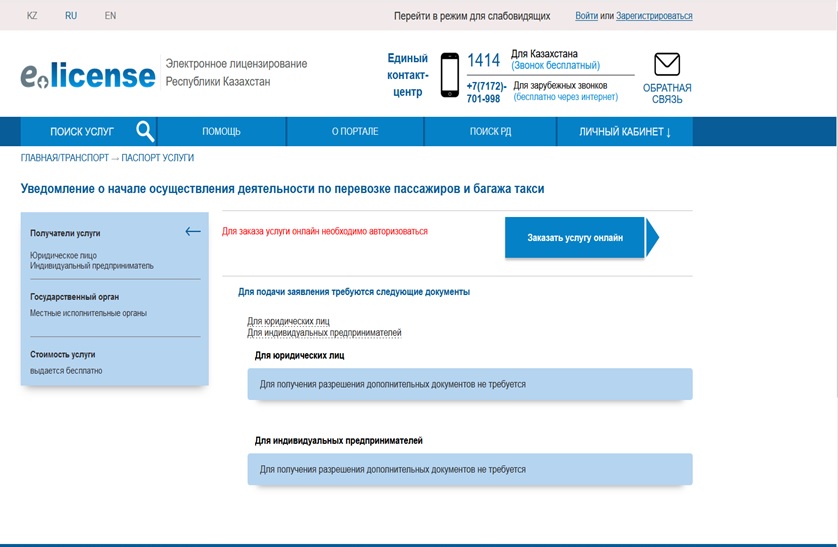Click bold Для юридических лиц section heading
Screen dimensions: 838x547
pos(299,356)
